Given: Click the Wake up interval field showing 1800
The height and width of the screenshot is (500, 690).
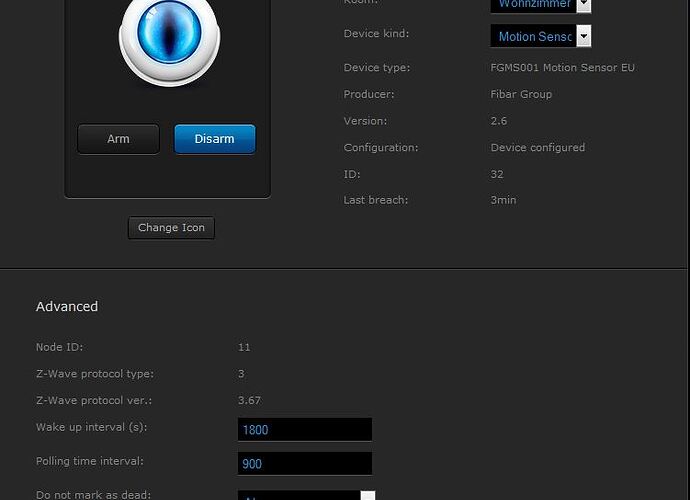Looking at the screenshot, I should click(x=305, y=430).
